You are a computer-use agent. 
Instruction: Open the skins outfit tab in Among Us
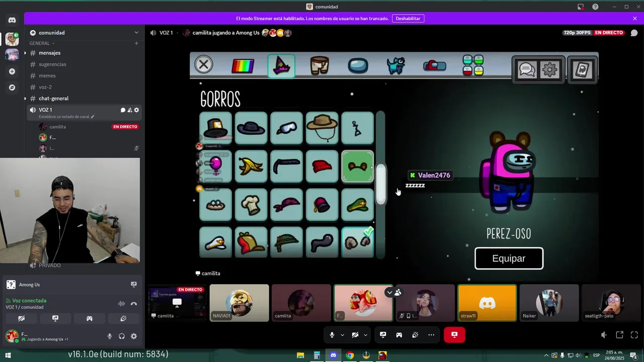point(319,65)
